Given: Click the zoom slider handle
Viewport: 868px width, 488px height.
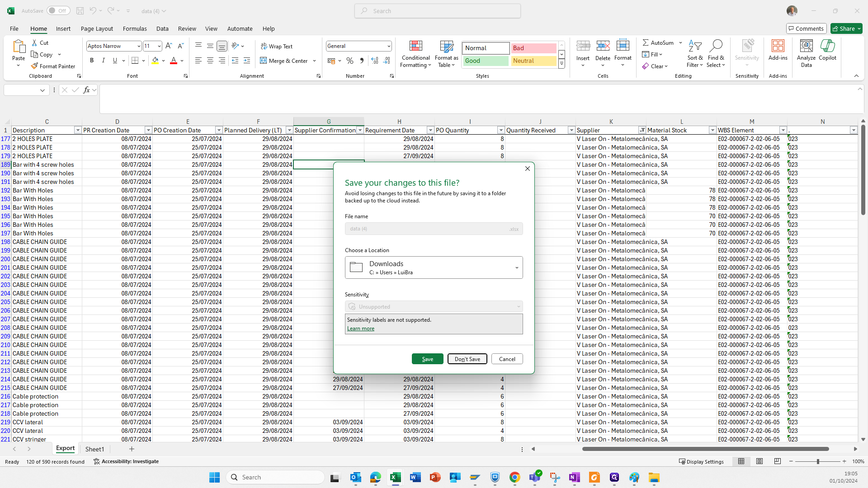Looking at the screenshot, I should (x=817, y=461).
